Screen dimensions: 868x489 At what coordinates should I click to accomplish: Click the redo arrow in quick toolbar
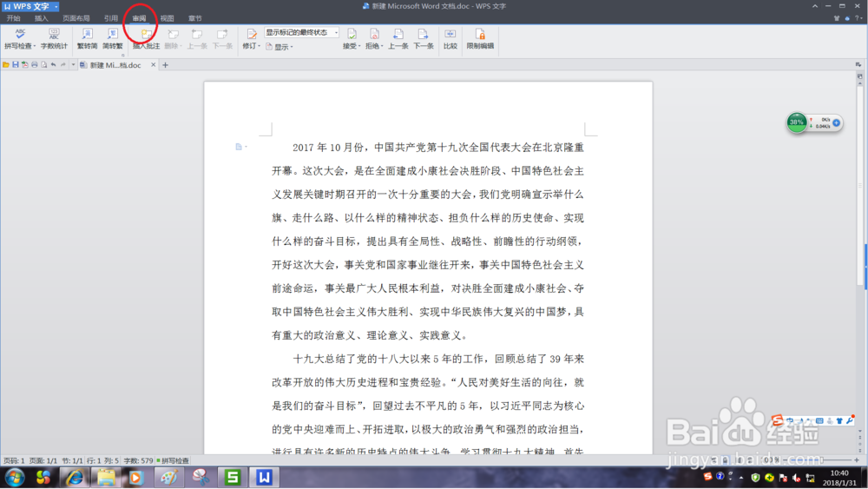(63, 65)
